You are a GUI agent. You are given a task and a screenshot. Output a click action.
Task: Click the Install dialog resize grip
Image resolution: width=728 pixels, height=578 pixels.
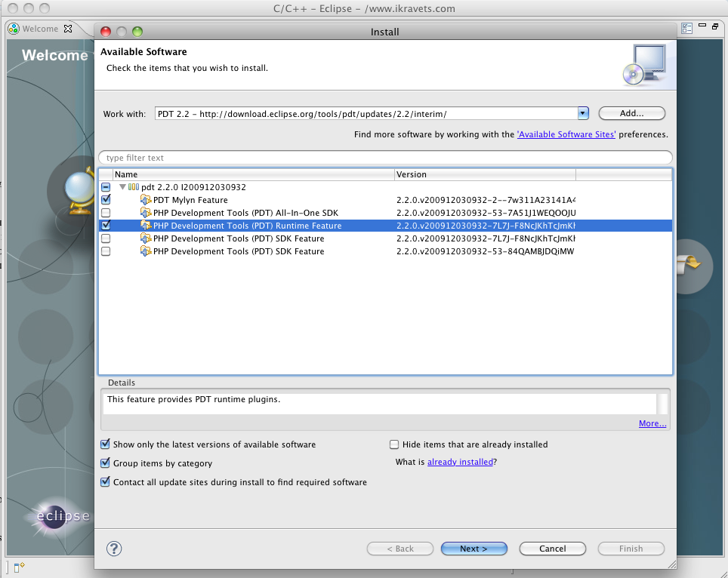(671, 564)
